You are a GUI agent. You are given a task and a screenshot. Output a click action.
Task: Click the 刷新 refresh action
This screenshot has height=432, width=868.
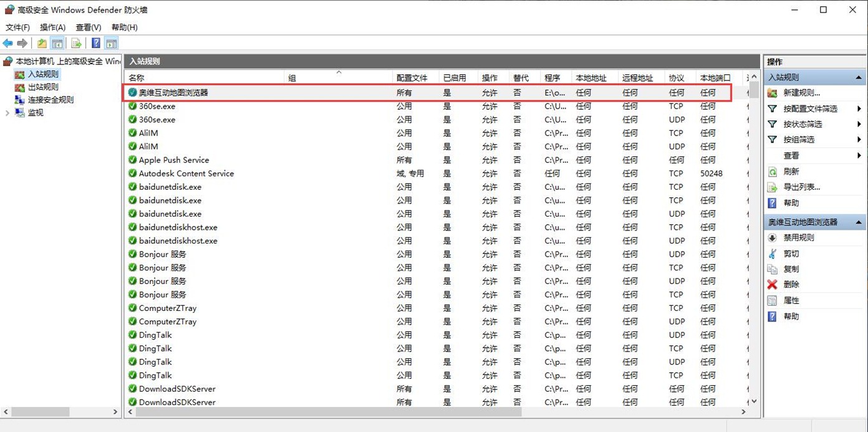pyautogui.click(x=791, y=172)
